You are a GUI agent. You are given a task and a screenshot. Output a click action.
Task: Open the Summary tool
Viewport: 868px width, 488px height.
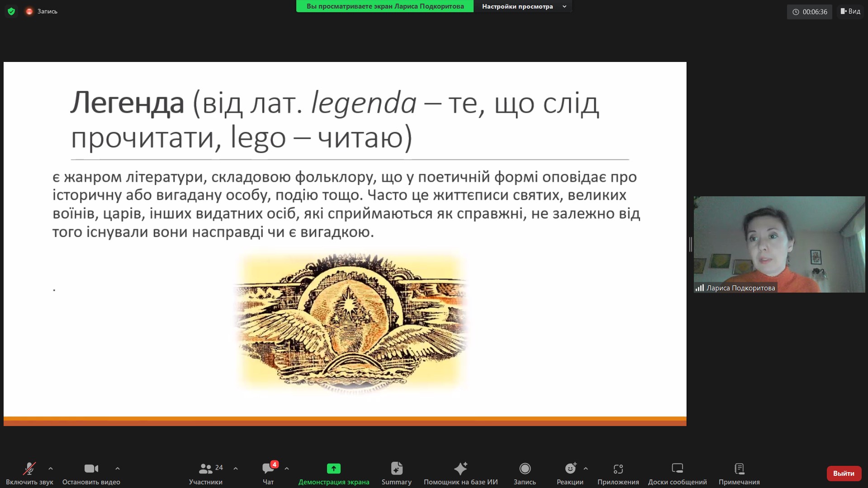click(x=396, y=473)
